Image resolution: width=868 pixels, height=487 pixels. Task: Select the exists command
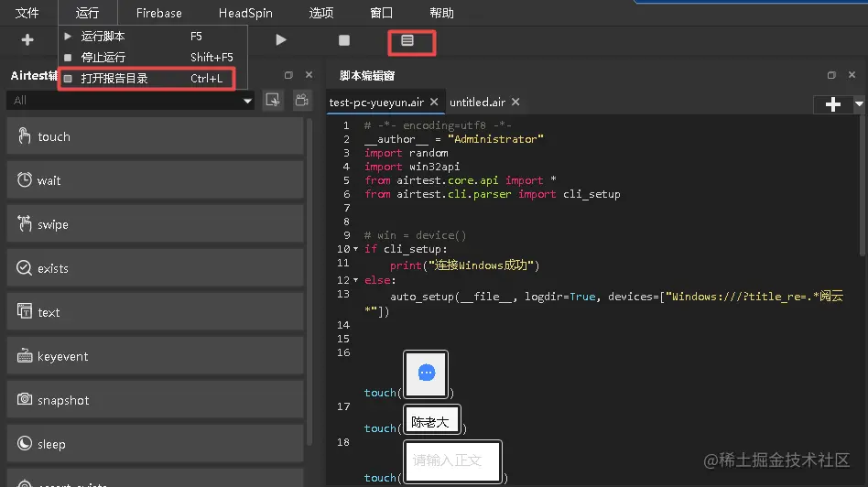click(x=155, y=268)
